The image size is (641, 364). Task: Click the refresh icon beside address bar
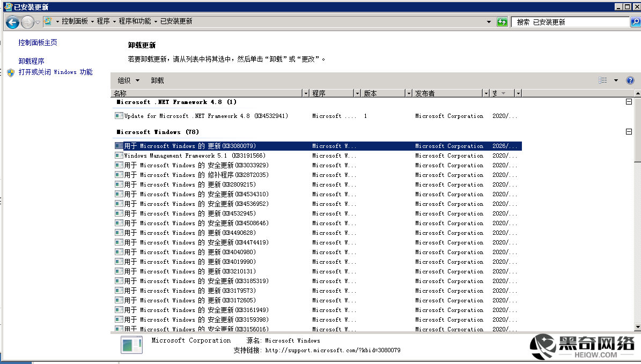pyautogui.click(x=502, y=22)
